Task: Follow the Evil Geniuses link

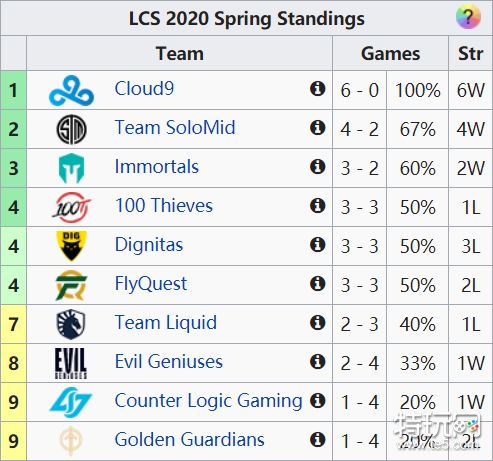Action: pyautogui.click(x=169, y=362)
